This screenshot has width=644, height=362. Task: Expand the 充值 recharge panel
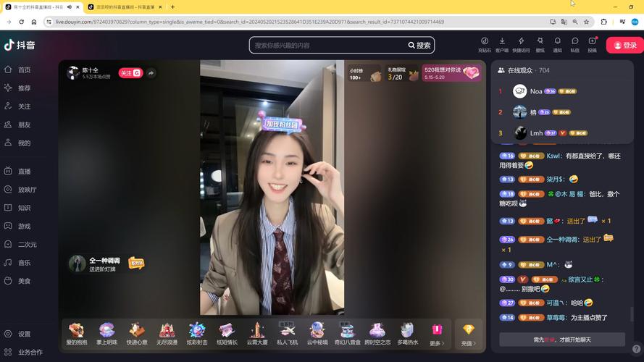coord(468,334)
